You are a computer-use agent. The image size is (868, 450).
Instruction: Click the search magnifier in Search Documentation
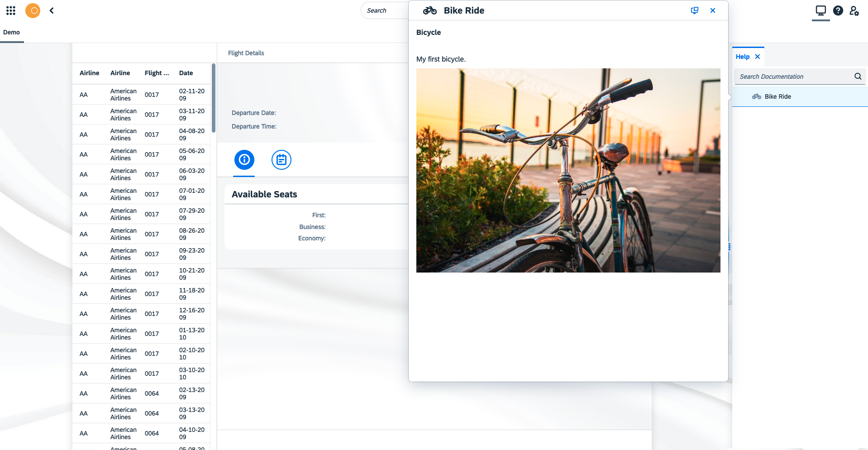pos(858,77)
